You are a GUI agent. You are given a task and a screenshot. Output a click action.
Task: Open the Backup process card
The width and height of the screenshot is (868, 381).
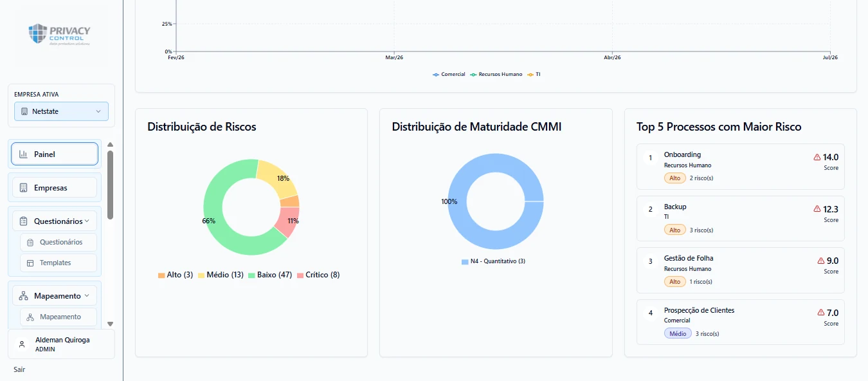point(741,219)
